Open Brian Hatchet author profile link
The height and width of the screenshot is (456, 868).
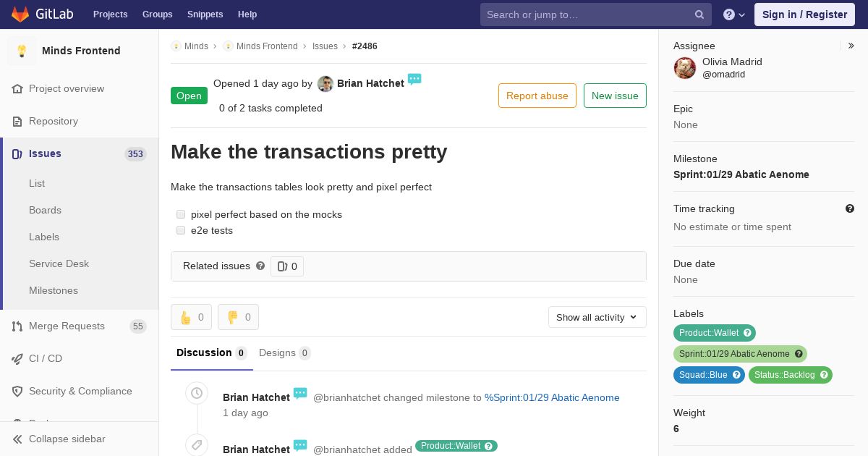(370, 83)
